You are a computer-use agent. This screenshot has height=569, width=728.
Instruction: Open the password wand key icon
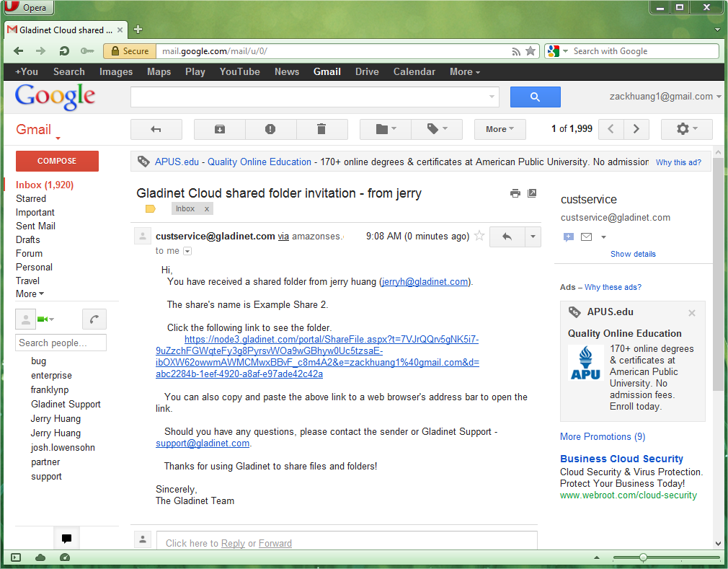(x=86, y=51)
